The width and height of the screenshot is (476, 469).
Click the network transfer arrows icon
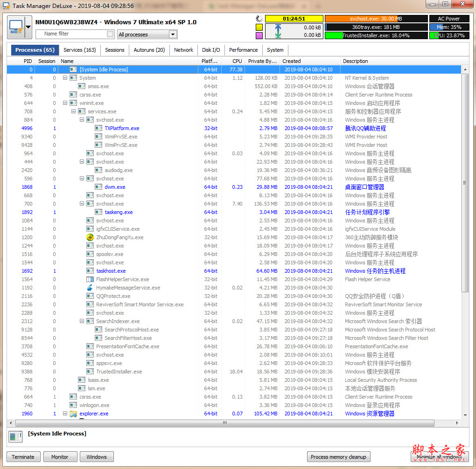pos(278,31)
